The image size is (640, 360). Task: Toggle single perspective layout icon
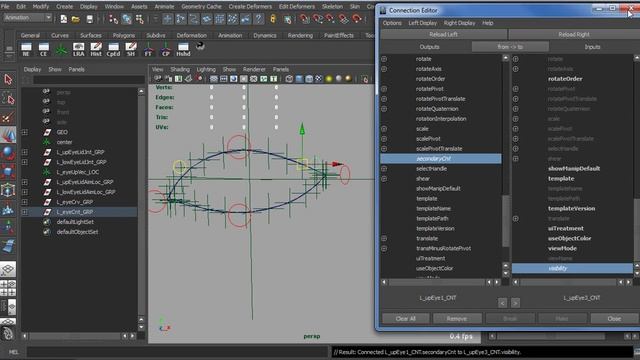point(8,269)
